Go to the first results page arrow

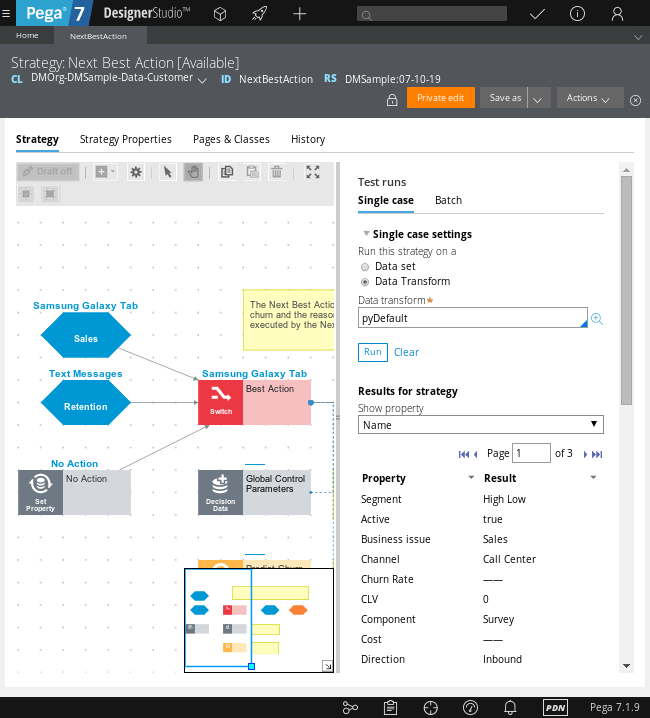click(464, 454)
